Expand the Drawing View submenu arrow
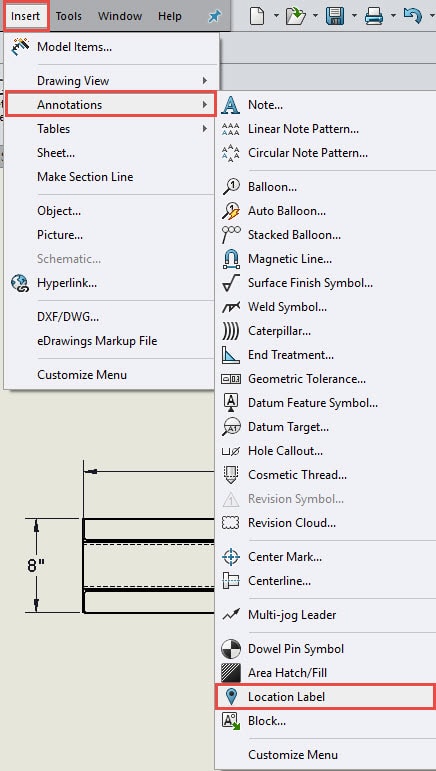Screen dimensions: 436x771 pyautogui.click(x=204, y=81)
